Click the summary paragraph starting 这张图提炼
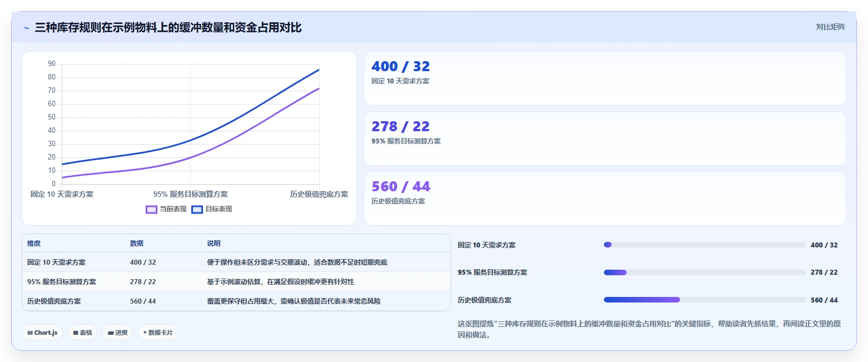This screenshot has width=868, height=362. click(649, 330)
